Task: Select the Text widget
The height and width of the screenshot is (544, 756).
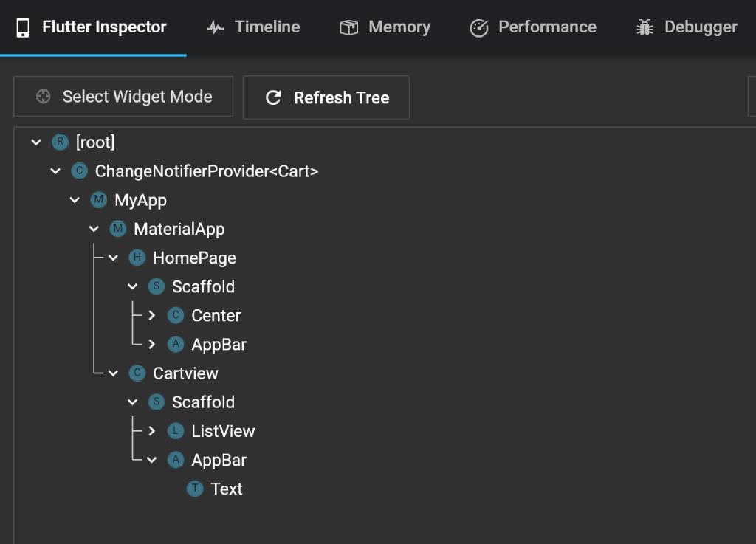Action: click(x=226, y=489)
